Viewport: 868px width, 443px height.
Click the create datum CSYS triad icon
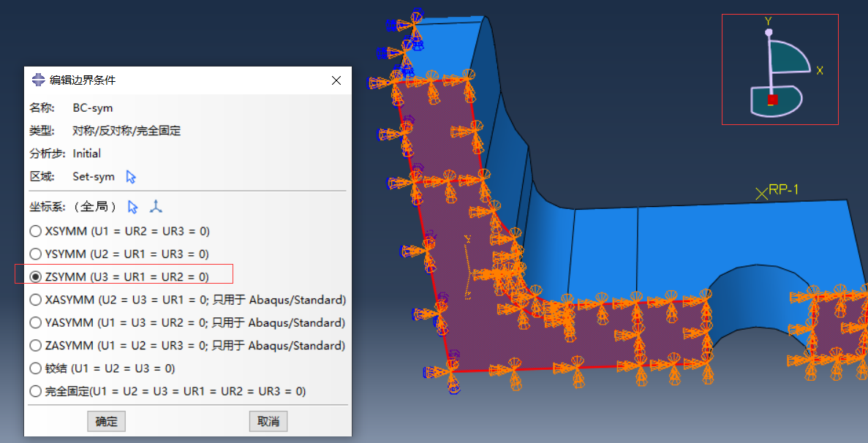[156, 207]
